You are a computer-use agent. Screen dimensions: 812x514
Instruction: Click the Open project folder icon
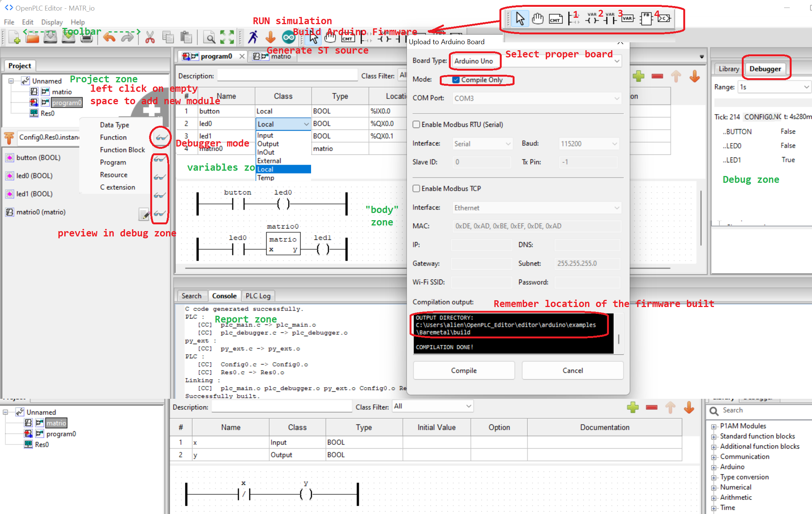[x=32, y=37]
